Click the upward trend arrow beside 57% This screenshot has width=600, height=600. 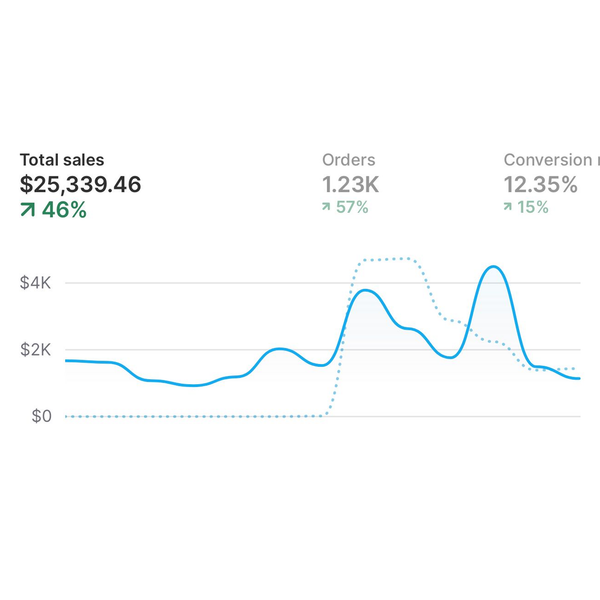click(x=326, y=208)
